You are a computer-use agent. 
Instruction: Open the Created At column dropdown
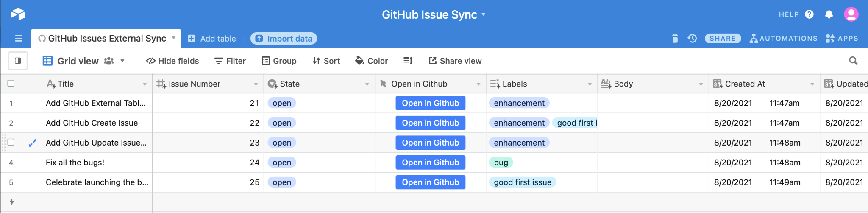tap(812, 84)
